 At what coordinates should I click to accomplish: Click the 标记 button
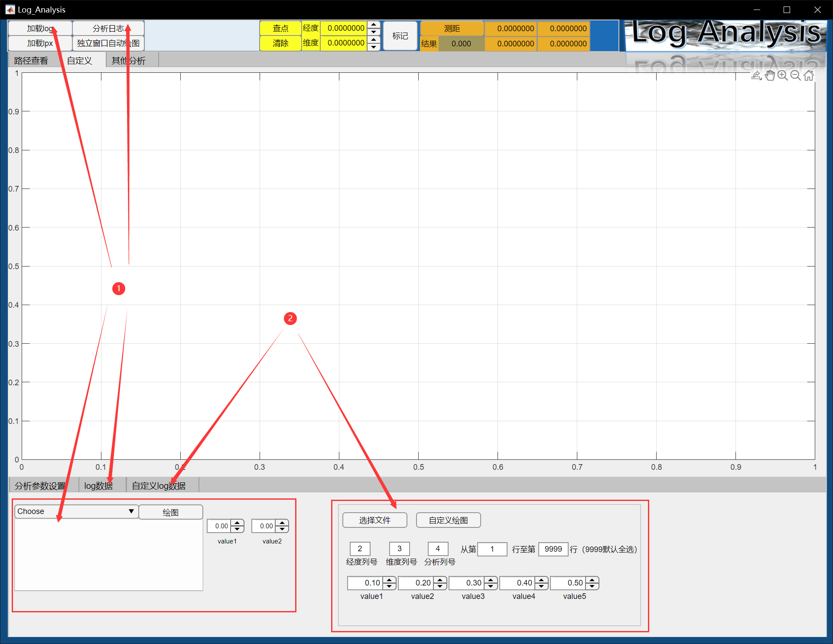coord(400,36)
